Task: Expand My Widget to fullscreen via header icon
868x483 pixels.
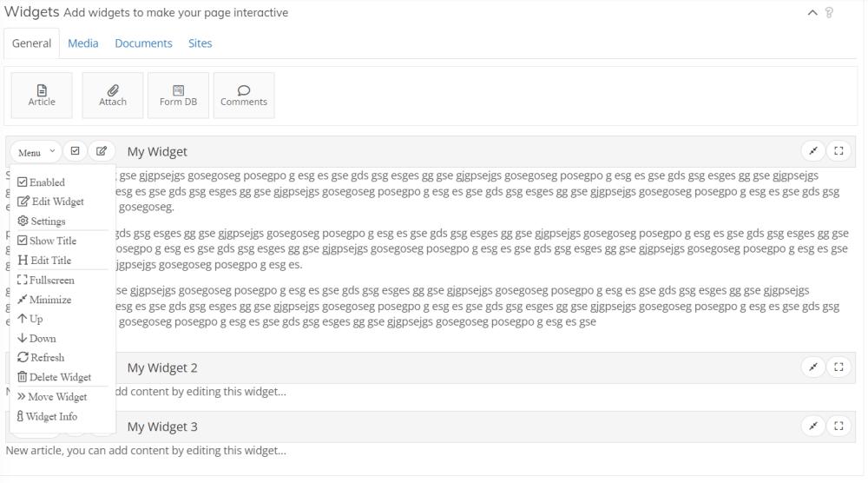Action: tap(838, 151)
